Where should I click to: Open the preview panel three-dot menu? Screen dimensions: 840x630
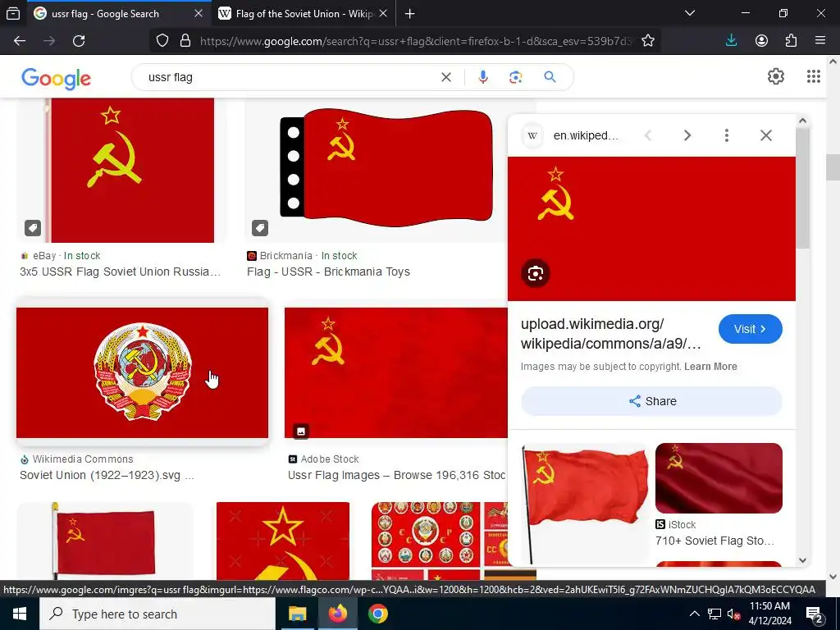coord(727,135)
